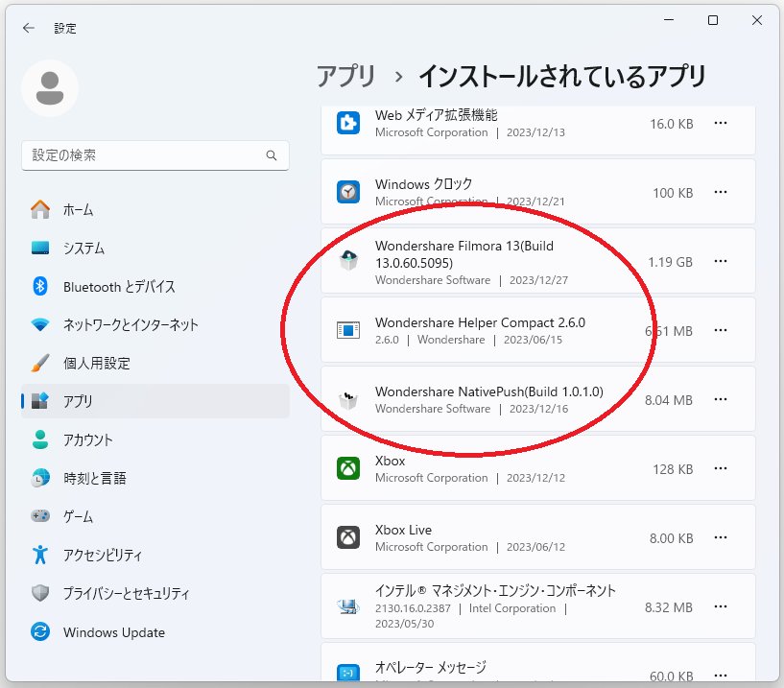Viewport: 784px width, 688px height.
Task: Select Wondershare Helper Compact 2.6.0 name
Action: [x=481, y=323]
